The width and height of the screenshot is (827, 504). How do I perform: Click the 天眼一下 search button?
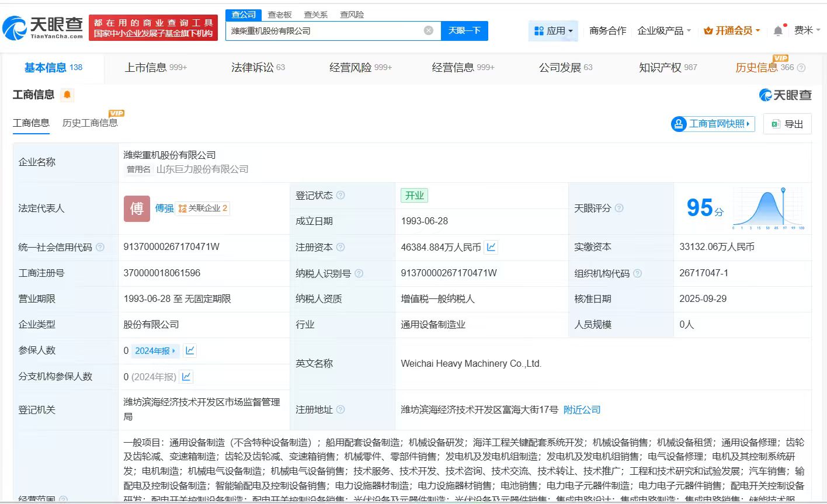tap(464, 30)
